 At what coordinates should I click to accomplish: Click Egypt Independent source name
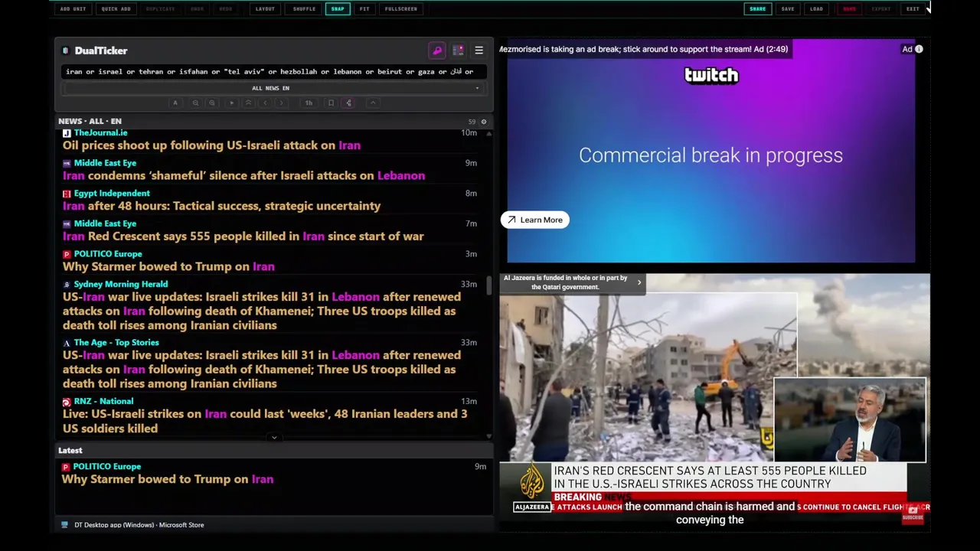coord(112,194)
